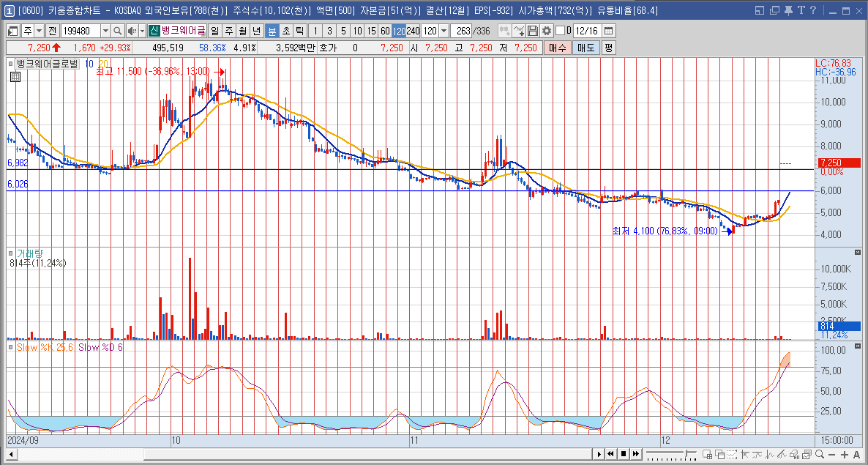Select the yearly (년) chart period
The image size is (868, 465).
pyautogui.click(x=256, y=31)
